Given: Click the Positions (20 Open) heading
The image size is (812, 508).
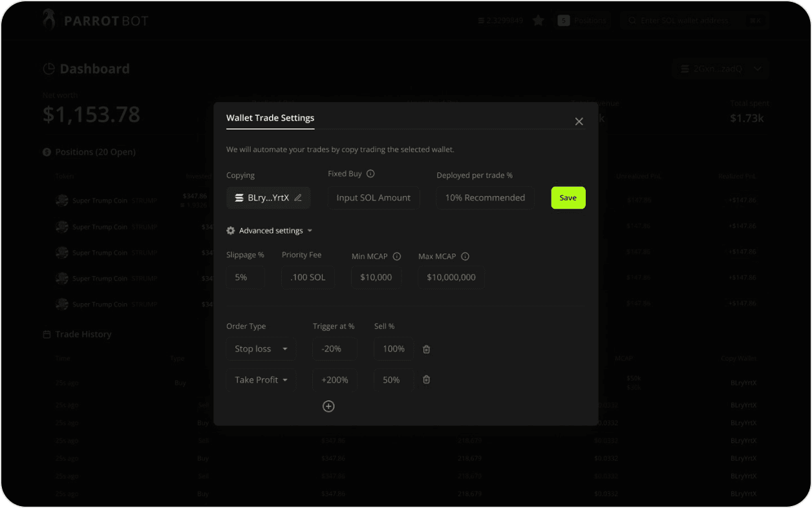Looking at the screenshot, I should 95,153.
